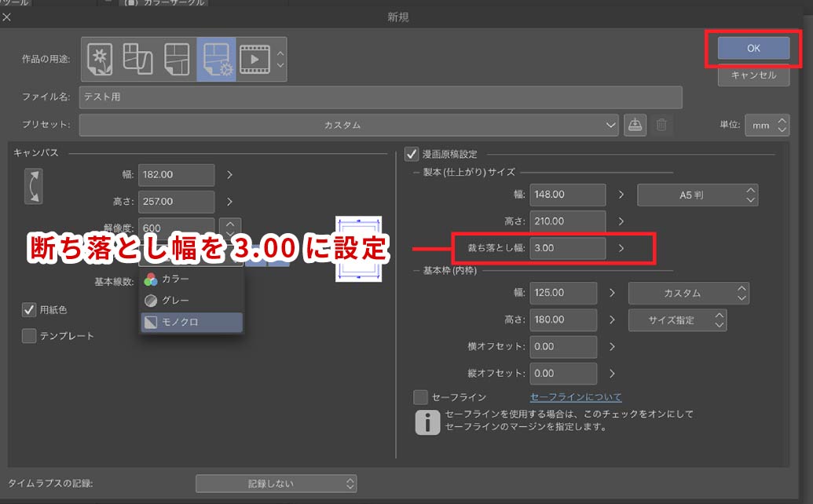Select the Comic work type icon

(177, 59)
